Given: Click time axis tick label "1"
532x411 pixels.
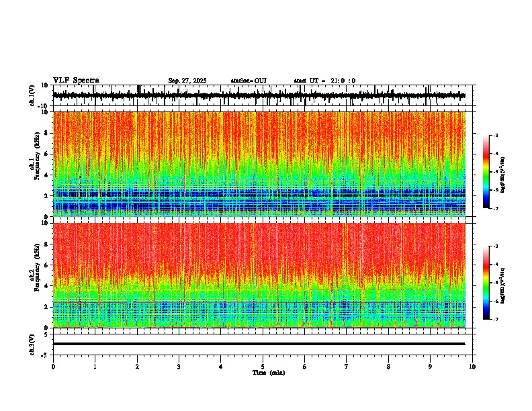Looking at the screenshot, I should point(95,367).
